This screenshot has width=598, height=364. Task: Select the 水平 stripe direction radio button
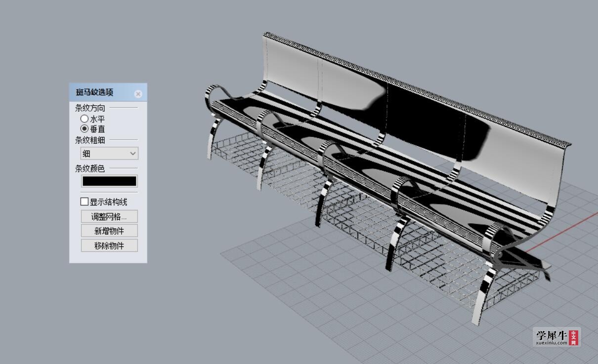[x=85, y=119]
